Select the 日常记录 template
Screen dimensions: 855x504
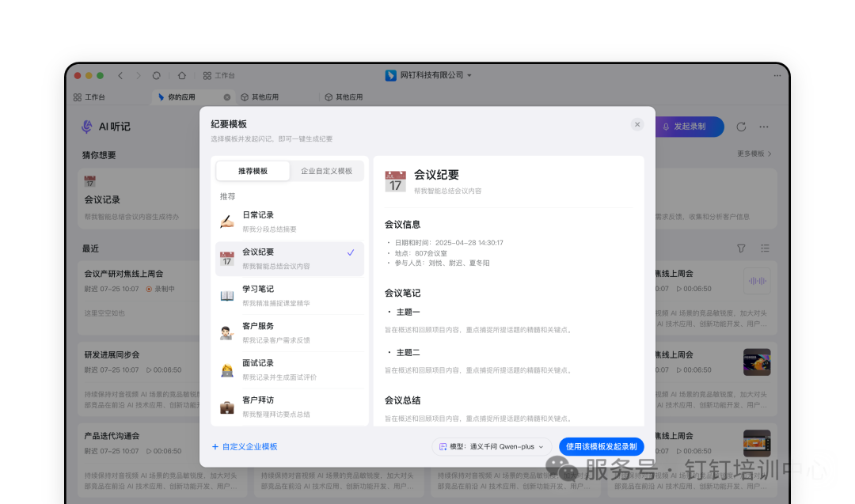pyautogui.click(x=290, y=222)
